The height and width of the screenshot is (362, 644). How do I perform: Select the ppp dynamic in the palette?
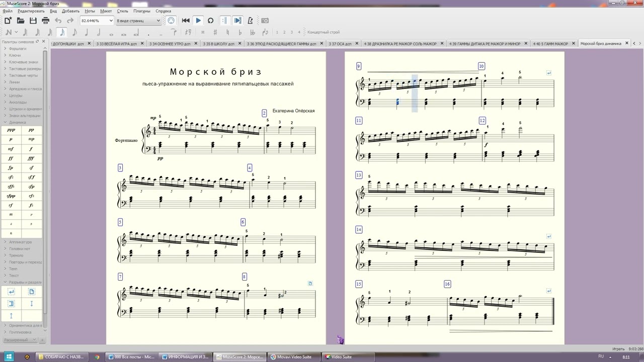coord(11,129)
